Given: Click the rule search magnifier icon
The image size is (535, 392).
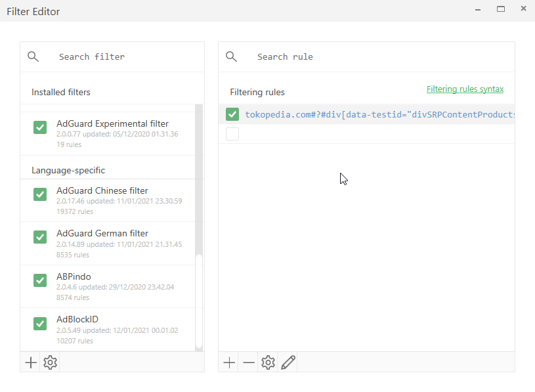Looking at the screenshot, I should click(231, 56).
